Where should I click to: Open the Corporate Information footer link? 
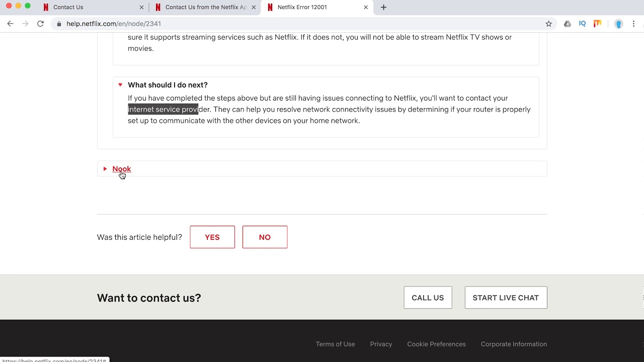pyautogui.click(x=514, y=344)
